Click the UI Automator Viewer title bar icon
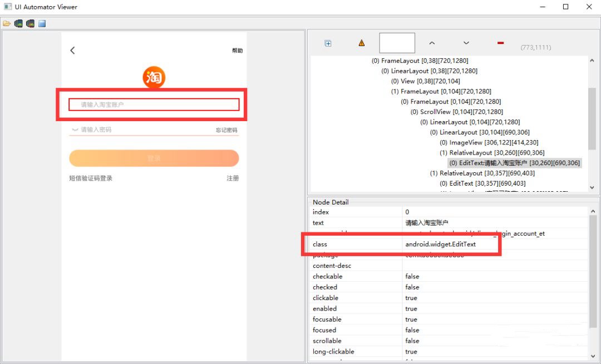Screen dimensions: 601x364 point(7,7)
